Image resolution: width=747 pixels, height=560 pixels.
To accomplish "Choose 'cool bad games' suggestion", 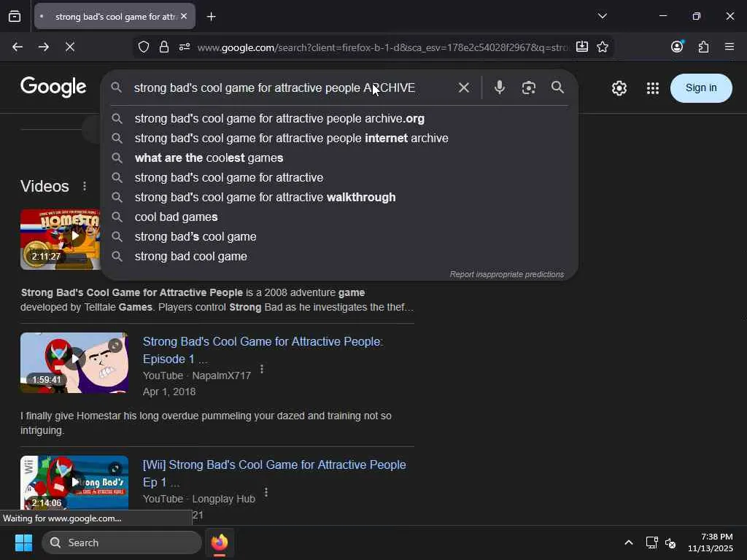I will point(339,217).
